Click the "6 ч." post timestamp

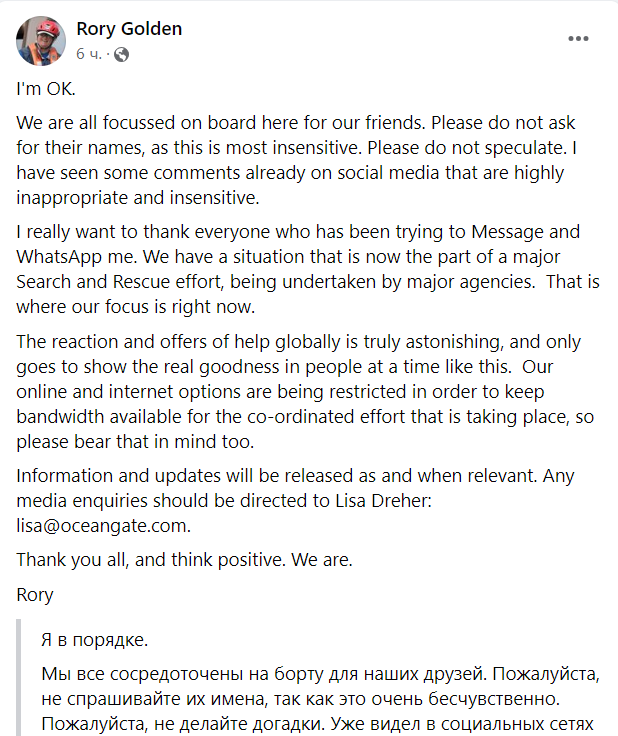[x=90, y=54]
